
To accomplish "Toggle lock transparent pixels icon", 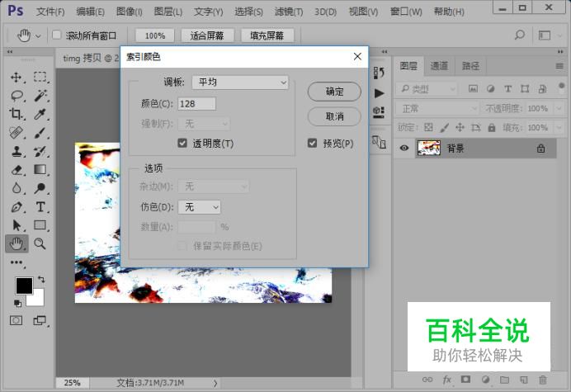I will coord(428,127).
